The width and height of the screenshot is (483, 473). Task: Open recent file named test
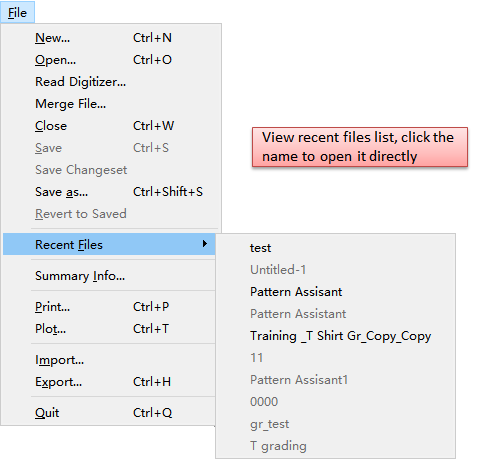click(x=335, y=248)
